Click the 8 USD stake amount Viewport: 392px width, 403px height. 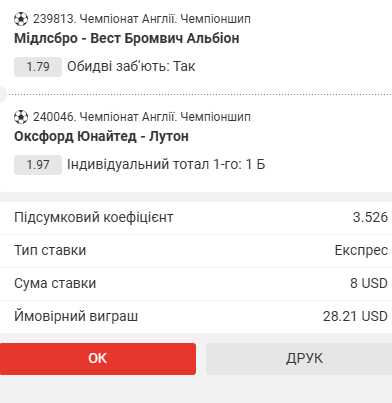369,283
